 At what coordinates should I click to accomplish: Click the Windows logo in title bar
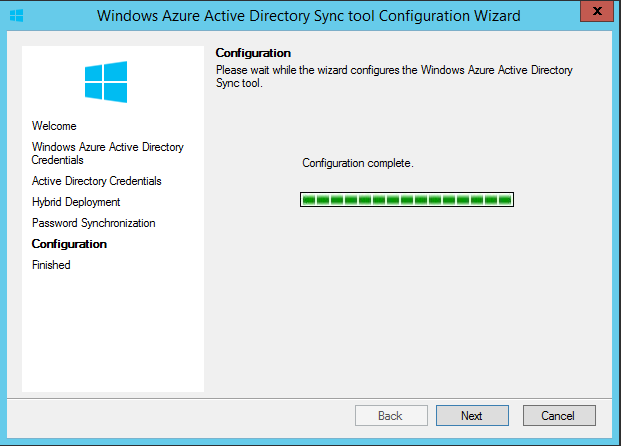pyautogui.click(x=17, y=16)
